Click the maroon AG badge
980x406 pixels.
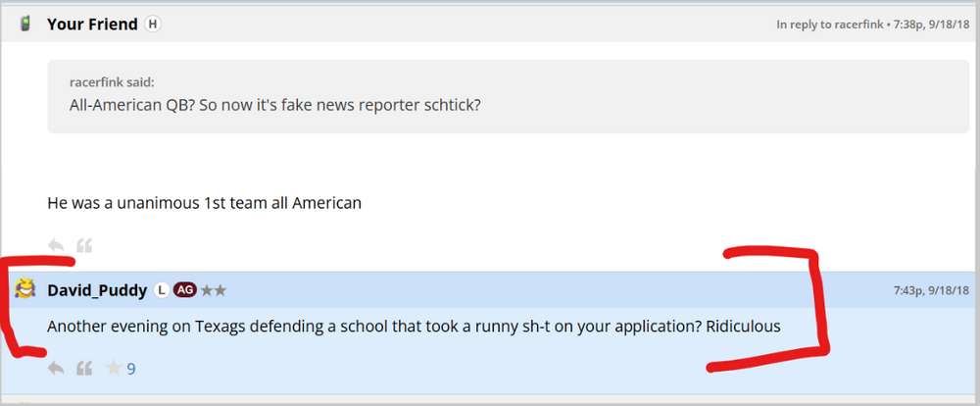tap(185, 290)
